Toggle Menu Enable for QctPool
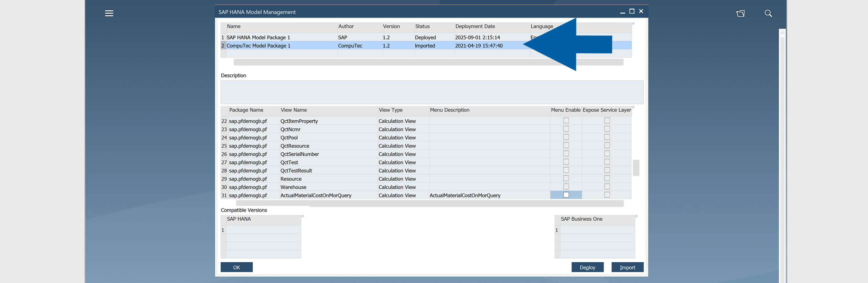 click(x=566, y=137)
